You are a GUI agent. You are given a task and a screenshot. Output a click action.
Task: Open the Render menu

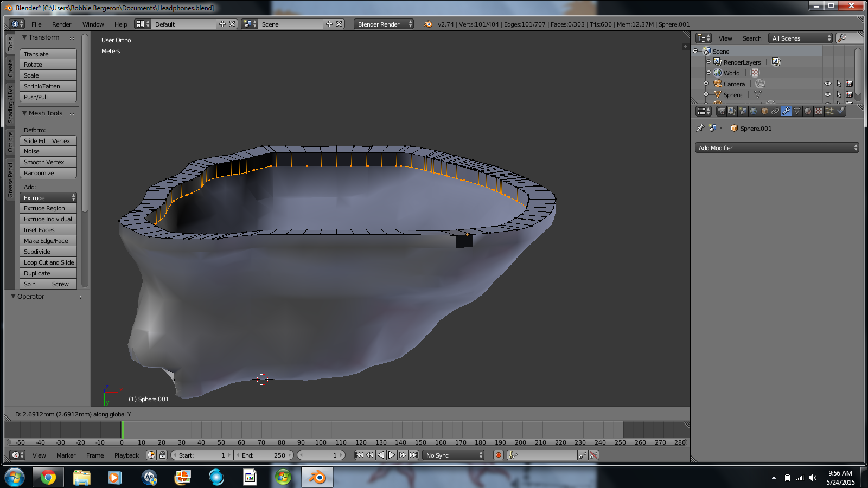[62, 24]
